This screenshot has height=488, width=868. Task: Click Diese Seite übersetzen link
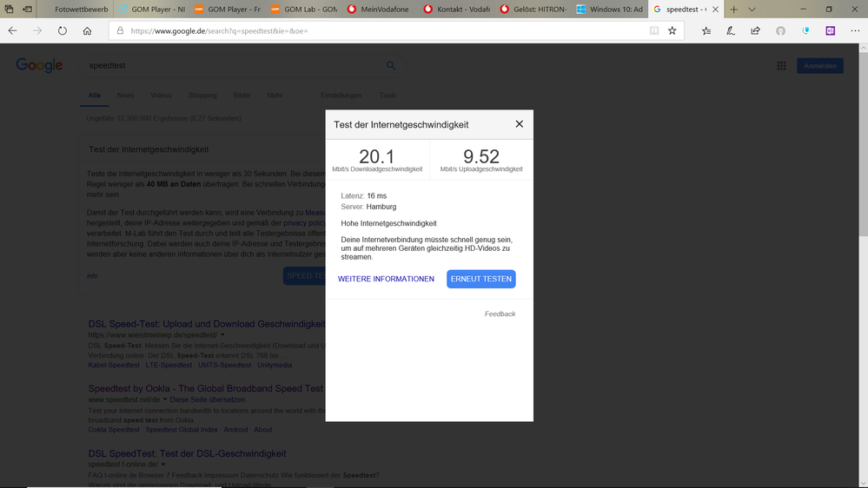[x=208, y=399]
